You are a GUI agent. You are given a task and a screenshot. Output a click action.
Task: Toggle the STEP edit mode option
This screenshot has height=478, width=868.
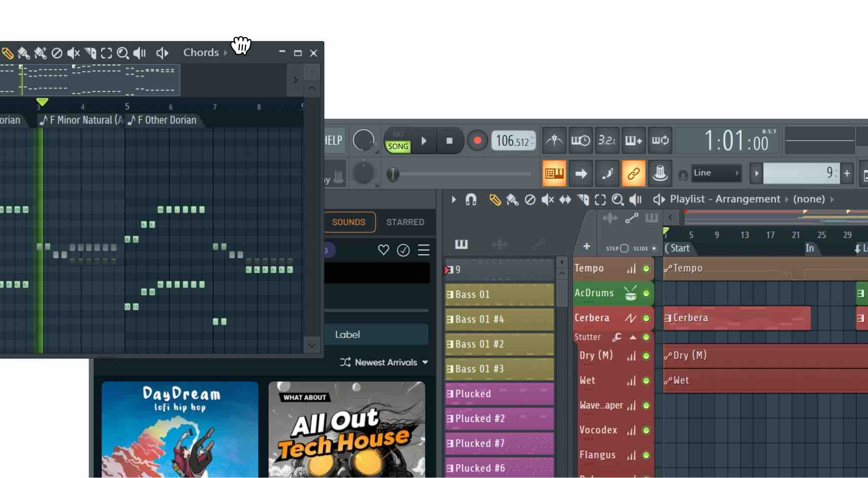tap(624, 249)
